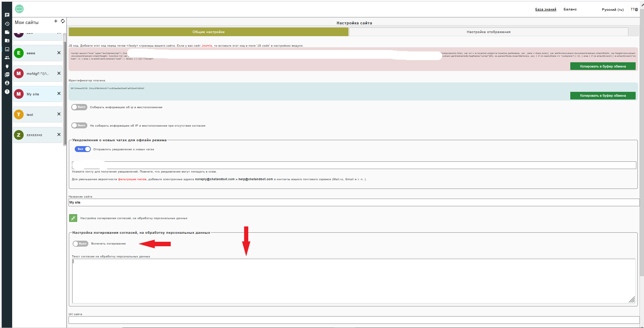The width and height of the screenshot is (644, 328).
Task: Disable 'Отправлять уведомления о новых чатах' switch
Action: 82,149
